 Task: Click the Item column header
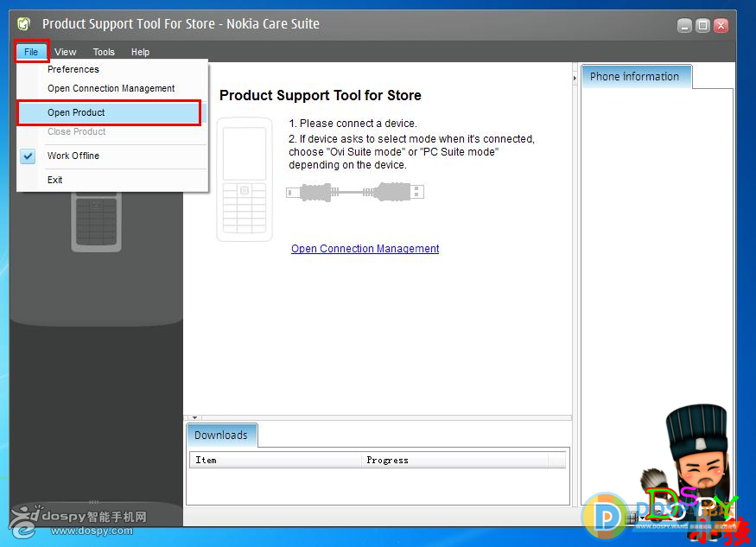[x=276, y=461]
